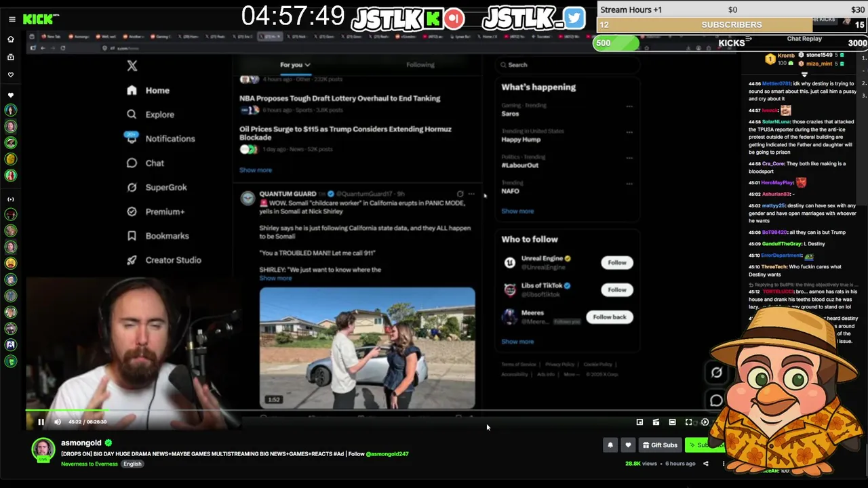Open the QUANTUM GUARD tweet more menu
This screenshot has width=868, height=488.
coord(471,194)
